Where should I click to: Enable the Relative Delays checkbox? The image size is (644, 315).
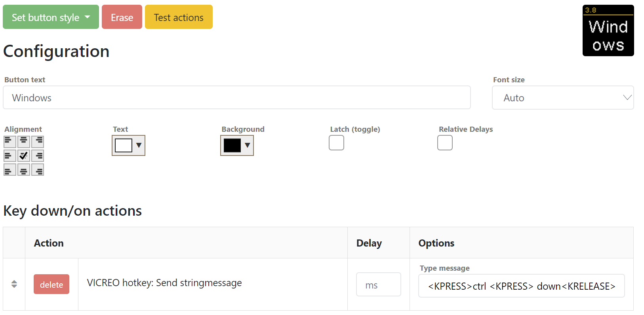[x=445, y=143]
